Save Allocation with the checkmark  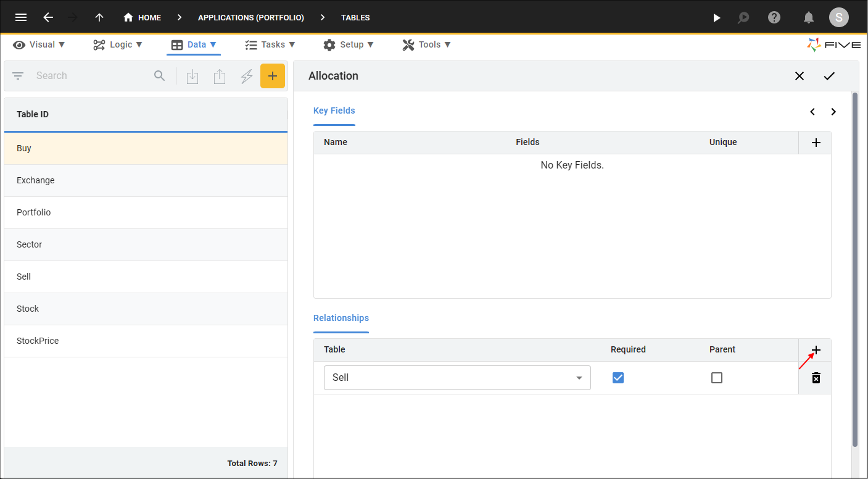pyautogui.click(x=829, y=76)
